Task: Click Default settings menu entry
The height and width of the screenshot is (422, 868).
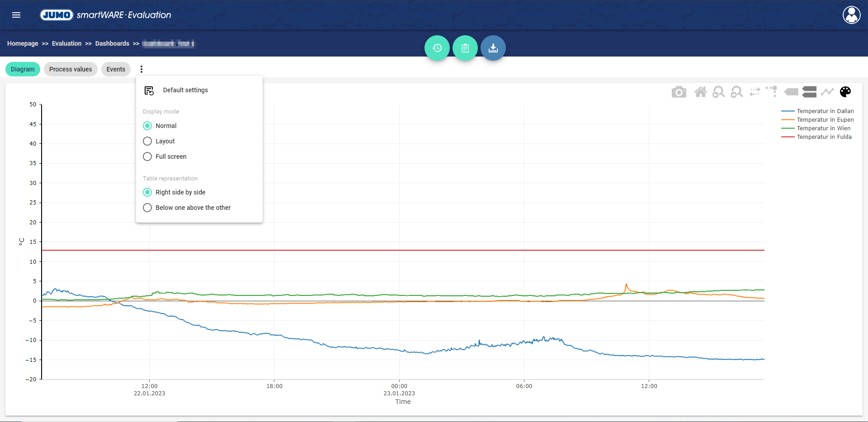Action: [185, 90]
